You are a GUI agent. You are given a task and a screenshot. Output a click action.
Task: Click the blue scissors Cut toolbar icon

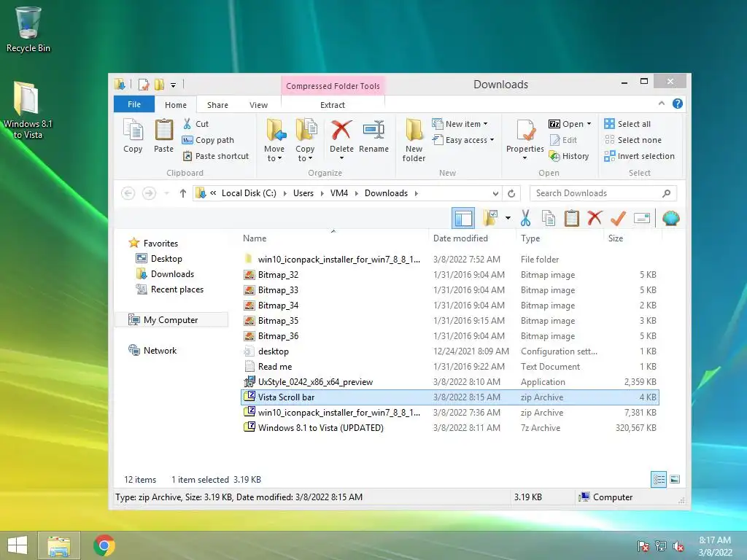525,218
